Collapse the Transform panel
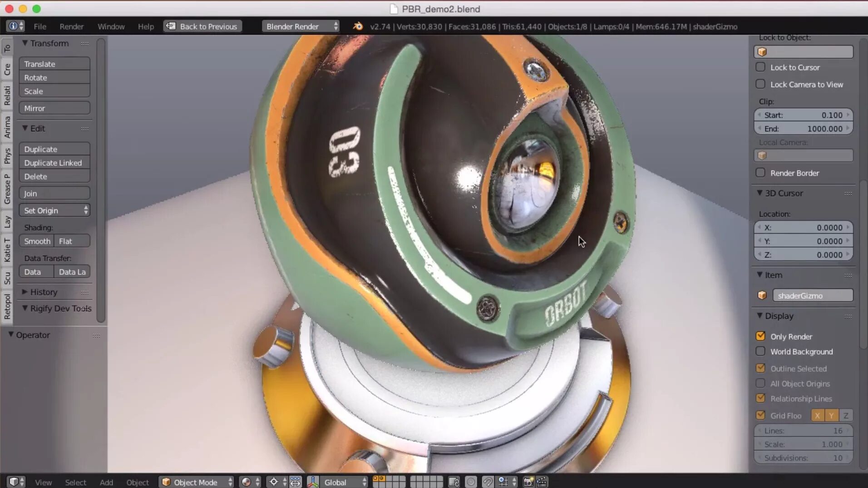Screen dimensions: 868x488 pyautogui.click(x=25, y=43)
